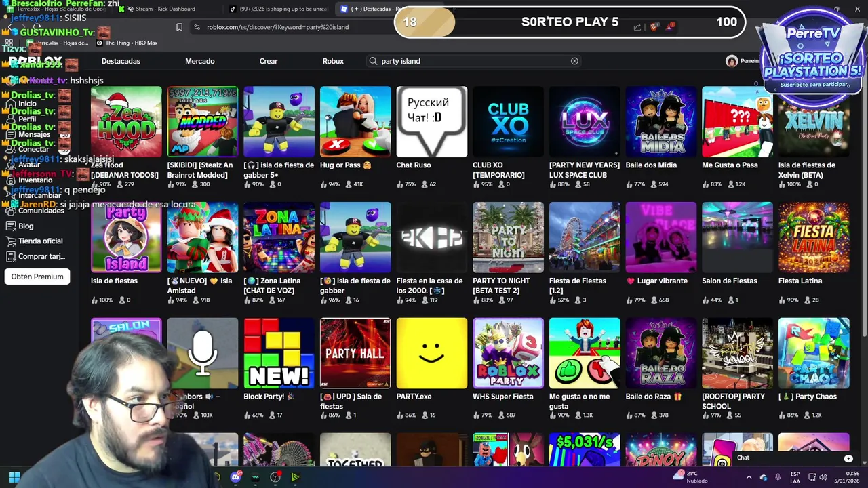Click the Salon de Fiestas title

[x=730, y=281]
